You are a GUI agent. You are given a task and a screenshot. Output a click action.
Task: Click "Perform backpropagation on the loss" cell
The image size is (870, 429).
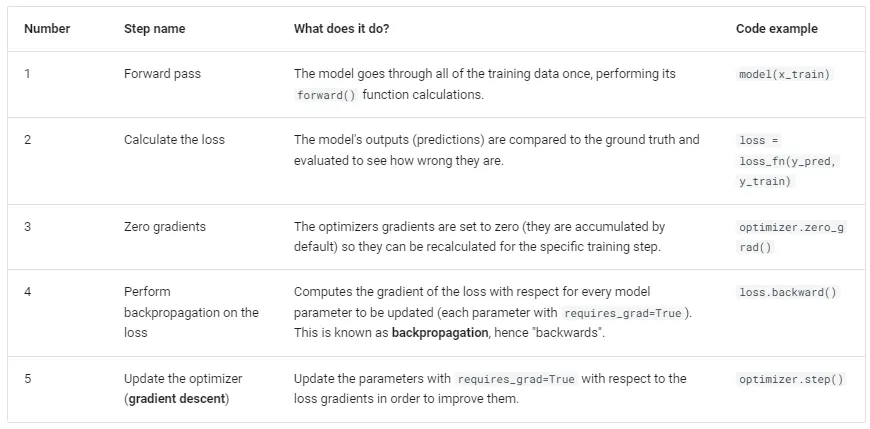point(191,312)
